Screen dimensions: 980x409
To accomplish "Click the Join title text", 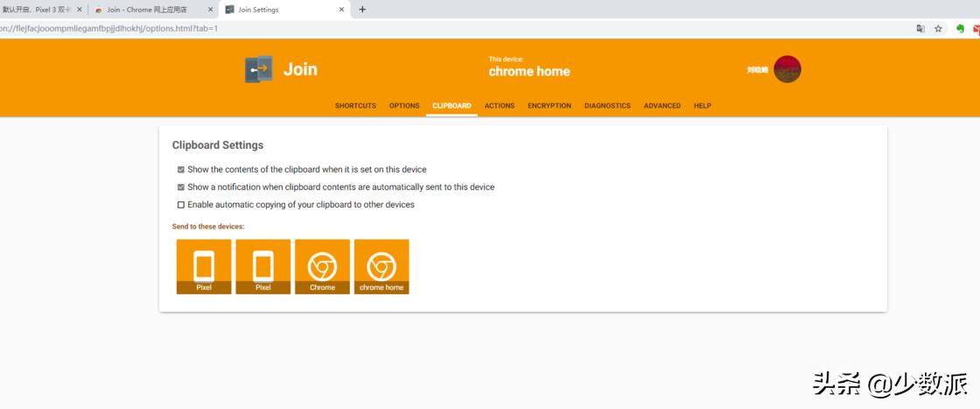I will (x=300, y=69).
